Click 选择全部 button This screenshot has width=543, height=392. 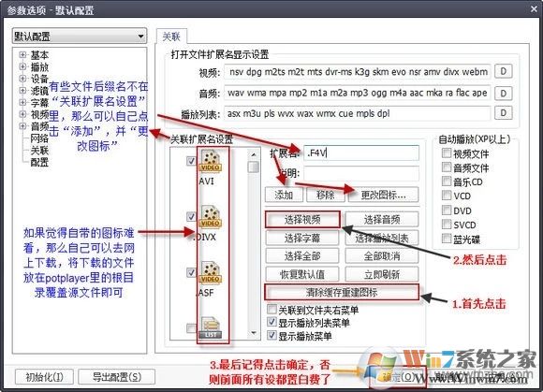coord(302,256)
